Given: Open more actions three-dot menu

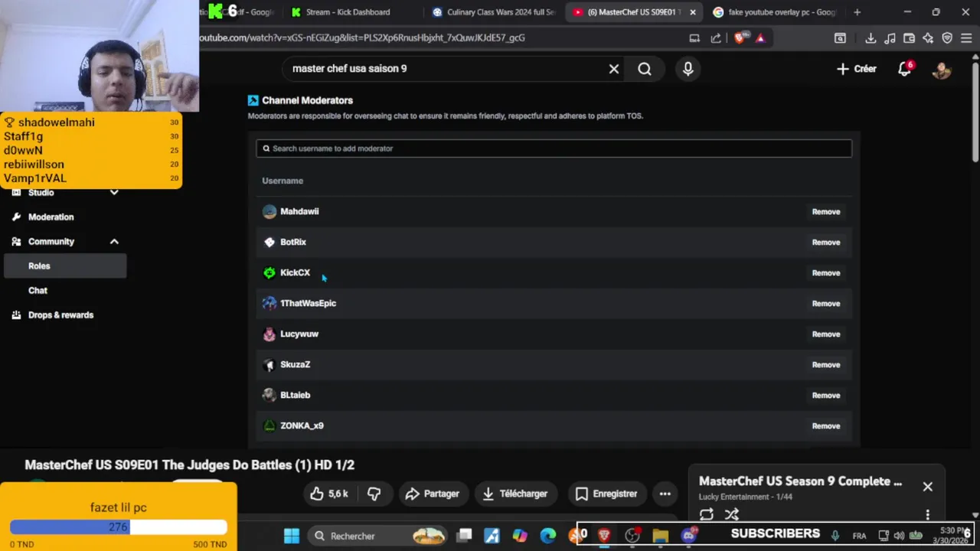Looking at the screenshot, I should click(665, 494).
